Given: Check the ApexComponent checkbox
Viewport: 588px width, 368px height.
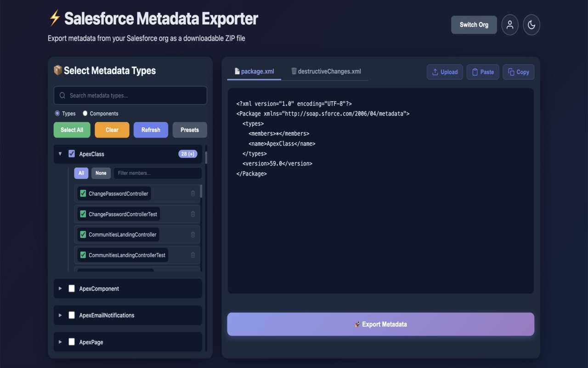Looking at the screenshot, I should pyautogui.click(x=72, y=288).
